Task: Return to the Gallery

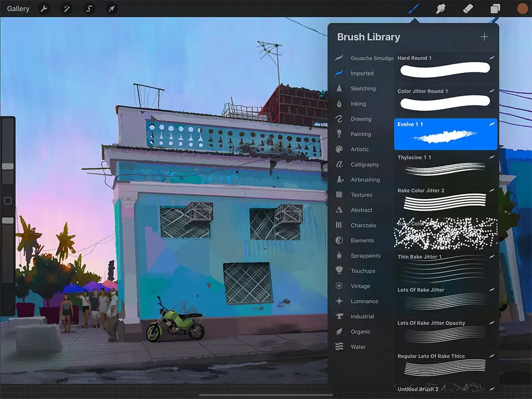Action: [x=18, y=9]
